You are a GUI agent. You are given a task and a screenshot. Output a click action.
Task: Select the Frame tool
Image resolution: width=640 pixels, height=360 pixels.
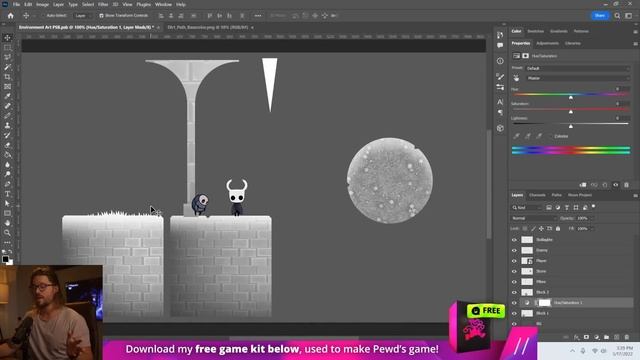[x=7, y=87]
